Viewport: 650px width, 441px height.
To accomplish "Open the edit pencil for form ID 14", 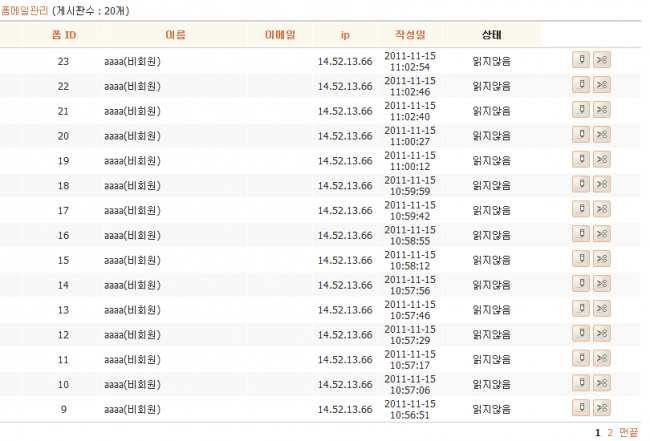I will click(581, 284).
